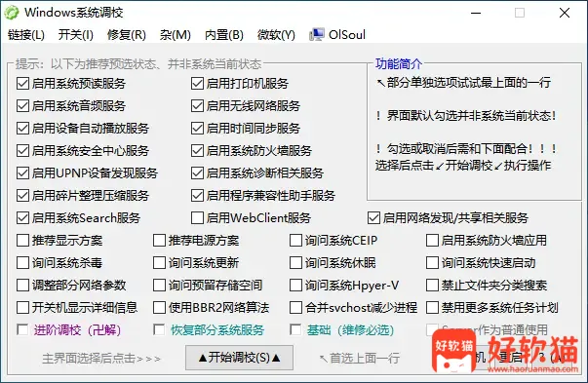The height and width of the screenshot is (383, 588).
Task: Check 推荐电源方案
Action: point(159,240)
